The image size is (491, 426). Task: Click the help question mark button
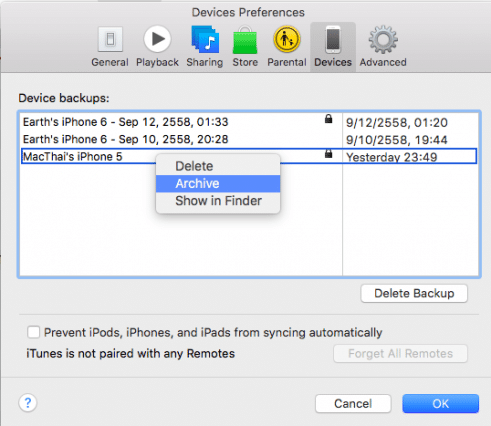28,403
